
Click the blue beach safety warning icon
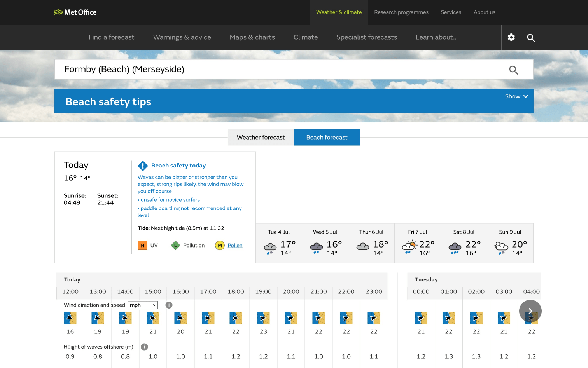143,166
